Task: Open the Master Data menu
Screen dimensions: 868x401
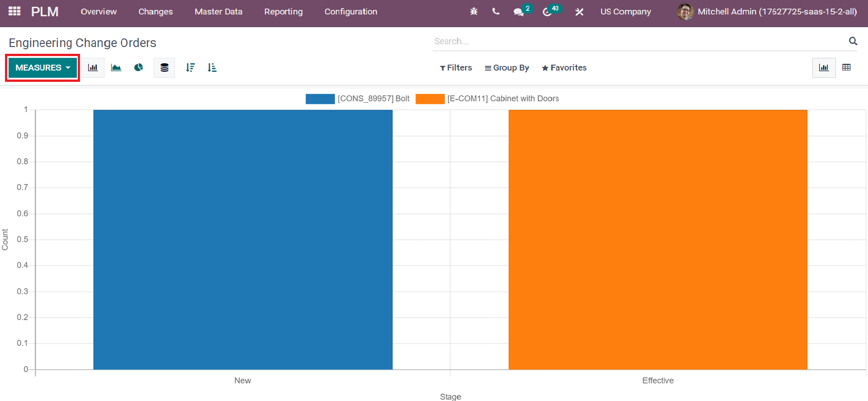Action: click(218, 11)
